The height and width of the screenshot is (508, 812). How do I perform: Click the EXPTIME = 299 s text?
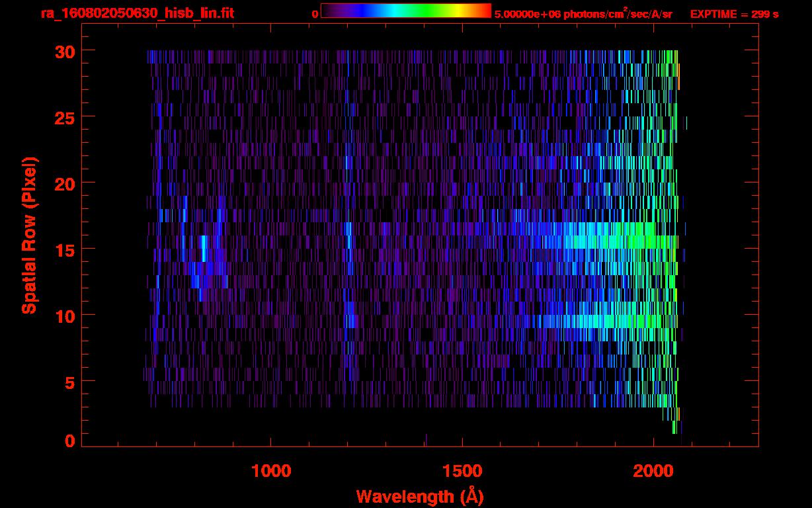(734, 14)
